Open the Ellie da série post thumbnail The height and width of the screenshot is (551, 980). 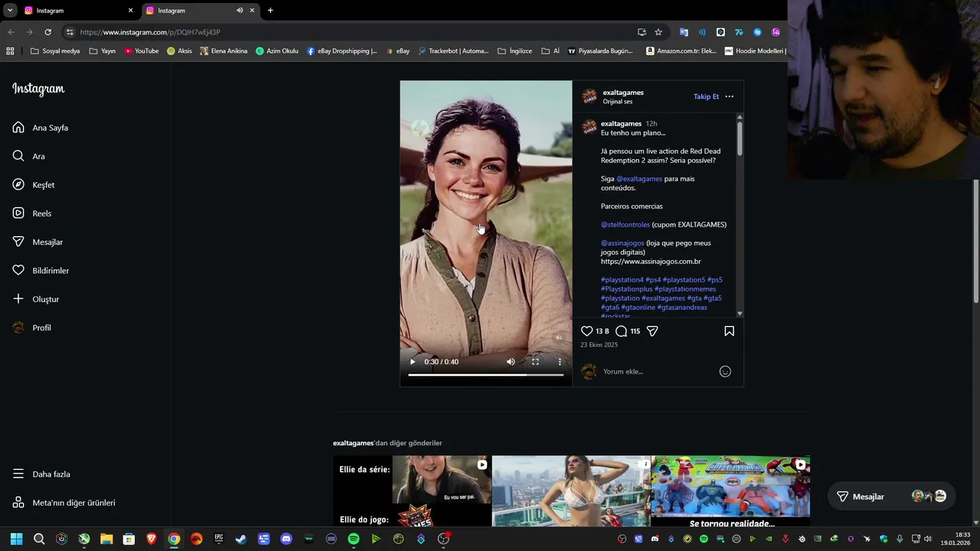click(x=412, y=491)
